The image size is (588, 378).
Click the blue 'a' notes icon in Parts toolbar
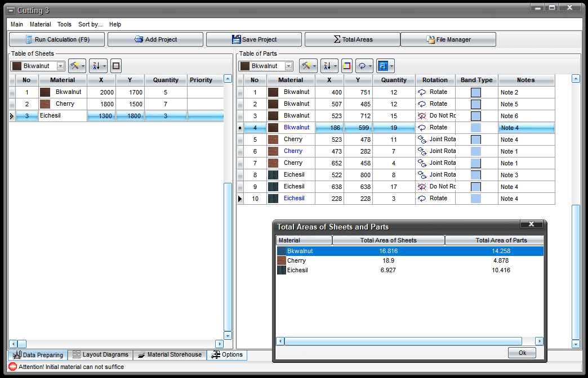coord(383,66)
